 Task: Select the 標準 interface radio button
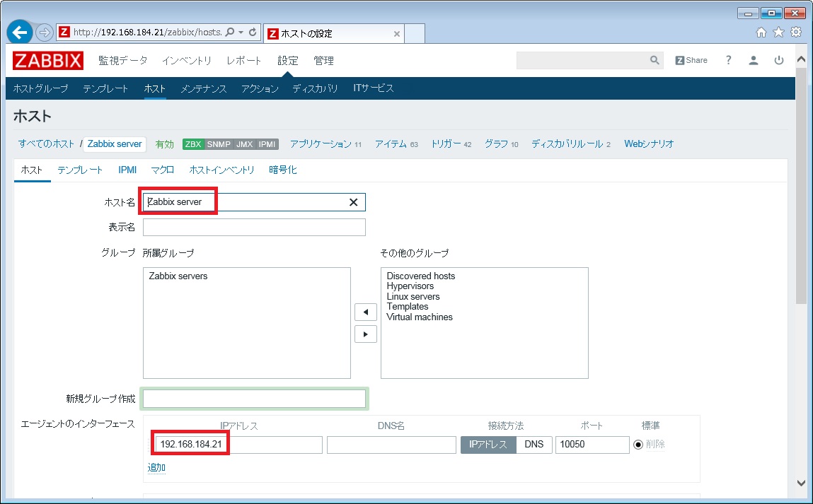638,445
